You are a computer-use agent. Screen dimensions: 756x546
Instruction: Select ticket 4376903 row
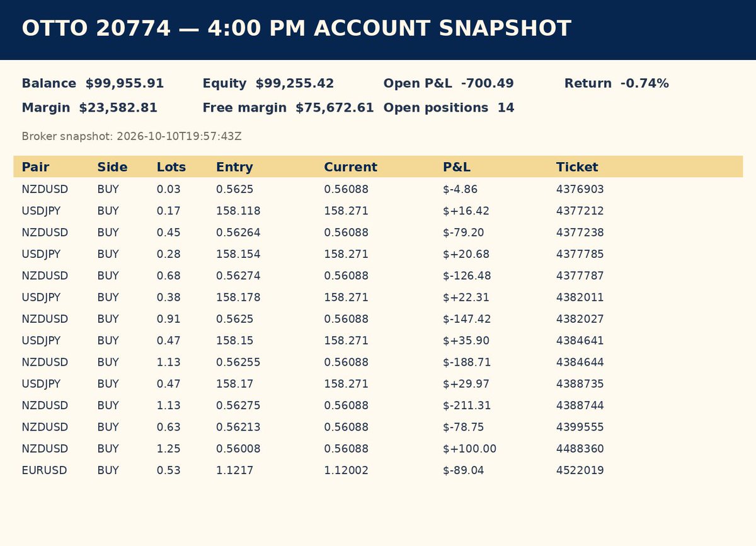coord(378,189)
